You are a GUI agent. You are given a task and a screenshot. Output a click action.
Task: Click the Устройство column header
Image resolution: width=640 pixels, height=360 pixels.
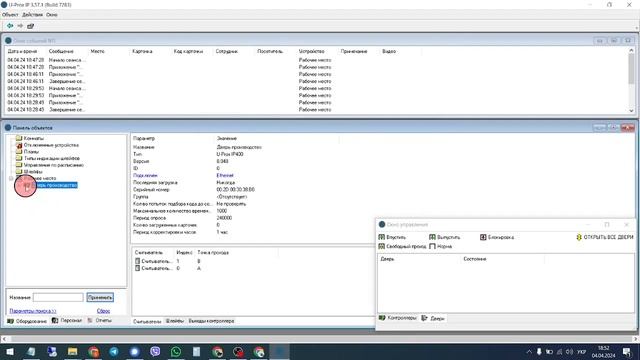(318, 51)
